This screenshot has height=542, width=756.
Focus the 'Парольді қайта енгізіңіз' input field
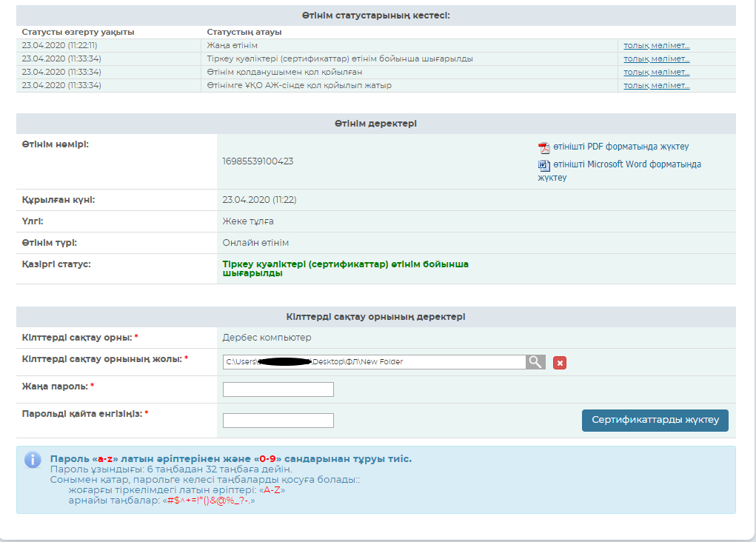(x=278, y=420)
